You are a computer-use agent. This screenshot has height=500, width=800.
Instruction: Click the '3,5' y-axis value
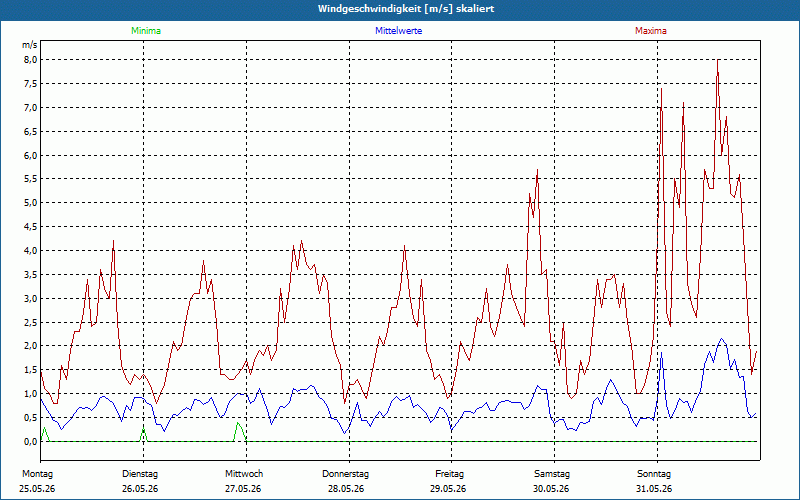[31, 274]
